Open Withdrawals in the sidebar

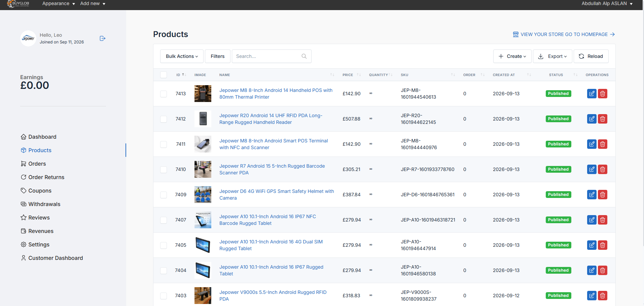pos(40,204)
